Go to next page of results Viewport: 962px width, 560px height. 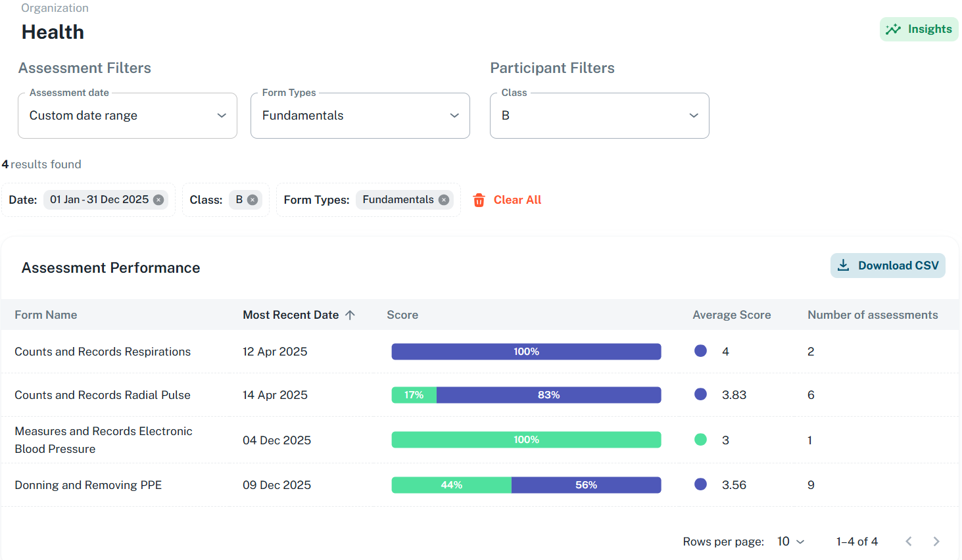[x=936, y=542]
